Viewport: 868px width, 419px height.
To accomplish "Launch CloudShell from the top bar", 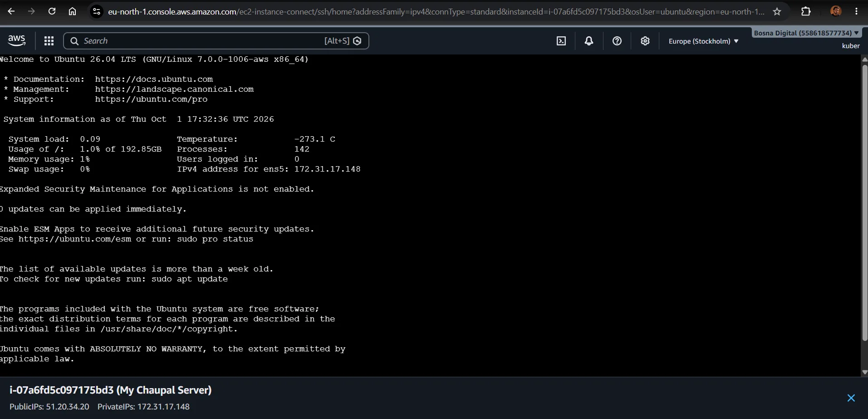I will tap(561, 41).
